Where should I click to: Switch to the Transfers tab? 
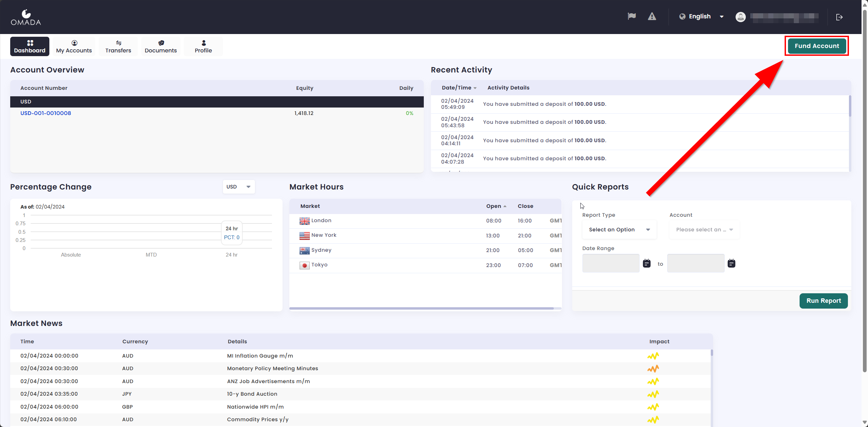(x=118, y=47)
